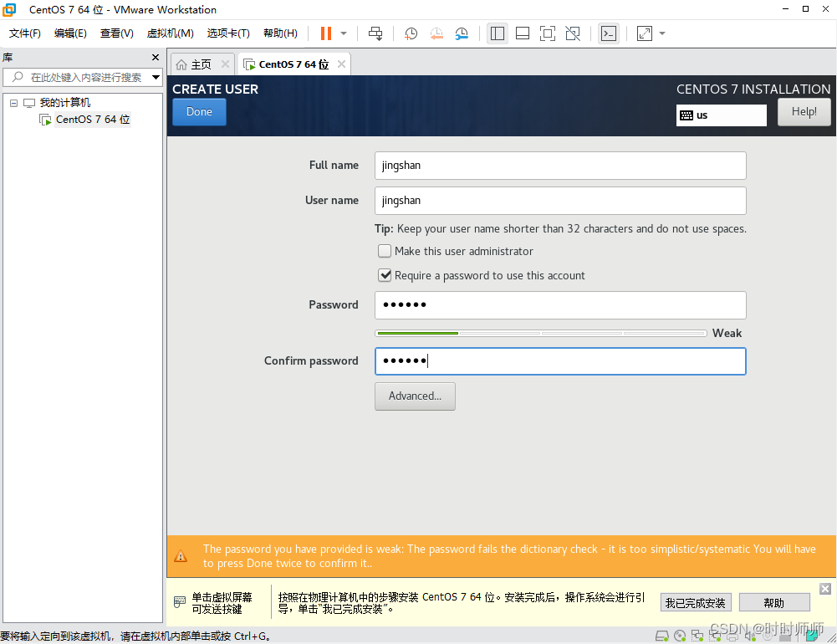Screen dimensions: 837x644
Task: Open the 文件(F) menu
Action: coord(25,33)
